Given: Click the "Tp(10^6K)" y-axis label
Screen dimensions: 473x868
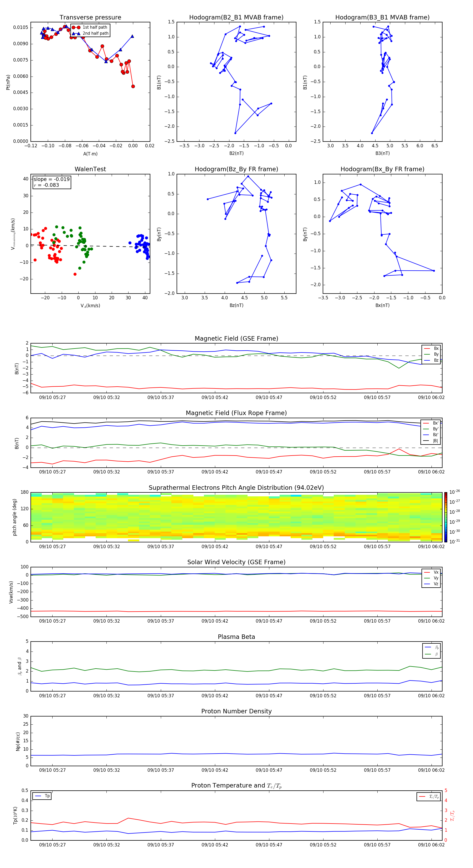Looking at the screenshot, I should (x=15, y=815).
